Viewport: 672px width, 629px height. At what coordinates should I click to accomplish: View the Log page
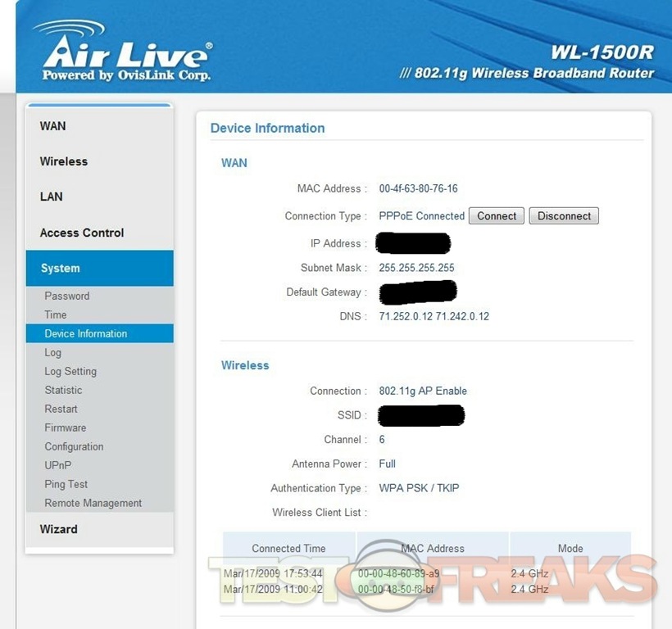click(x=53, y=352)
